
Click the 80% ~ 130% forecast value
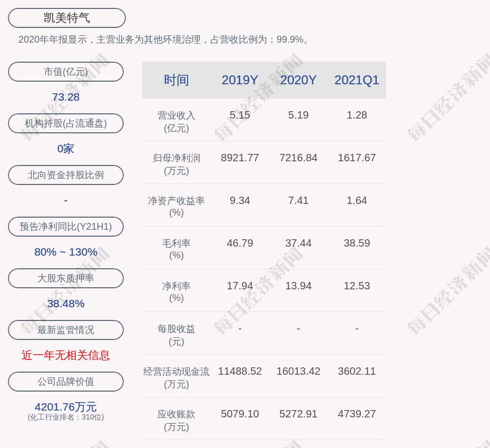[x=66, y=252]
